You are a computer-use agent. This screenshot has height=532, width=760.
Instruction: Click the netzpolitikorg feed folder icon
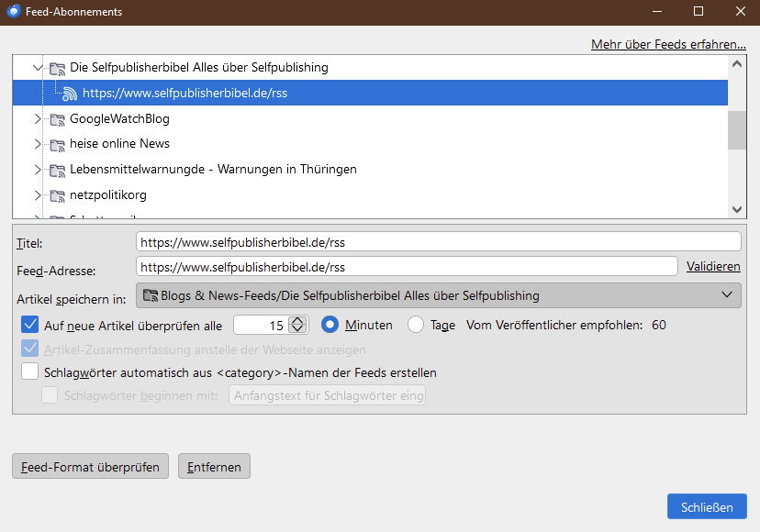[58, 195]
